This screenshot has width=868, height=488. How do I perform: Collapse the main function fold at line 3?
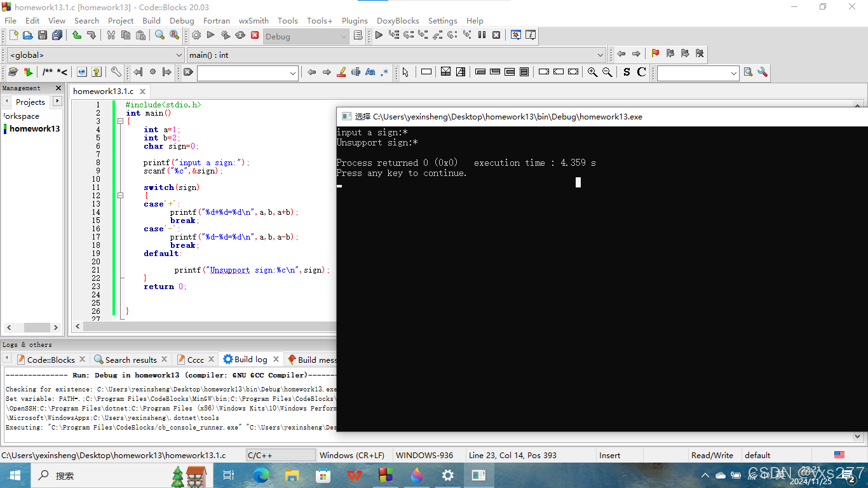[119, 121]
